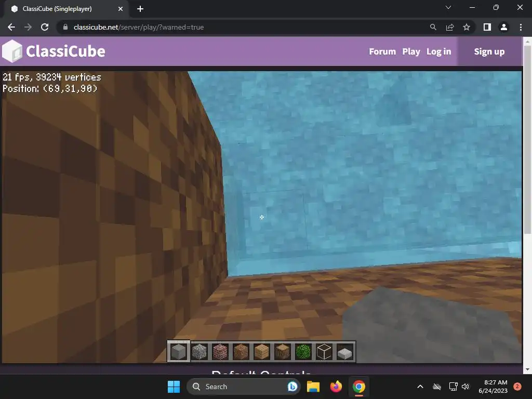532x399 pixels.
Task: Close the ClassiCube (Singleplayer) tab
Action: (x=121, y=9)
